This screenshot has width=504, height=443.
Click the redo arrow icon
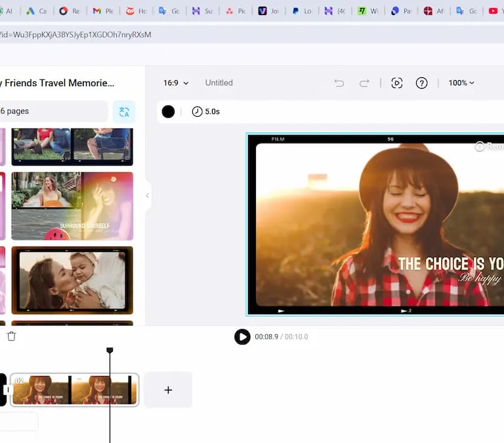[364, 83]
